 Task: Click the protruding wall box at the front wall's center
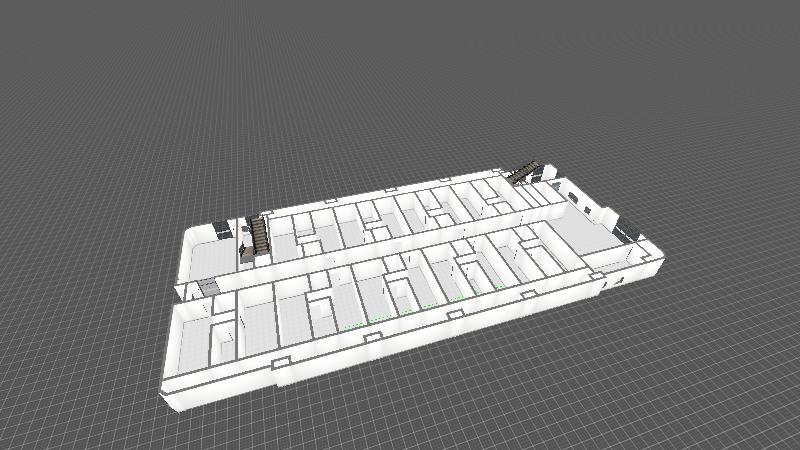[372, 337]
